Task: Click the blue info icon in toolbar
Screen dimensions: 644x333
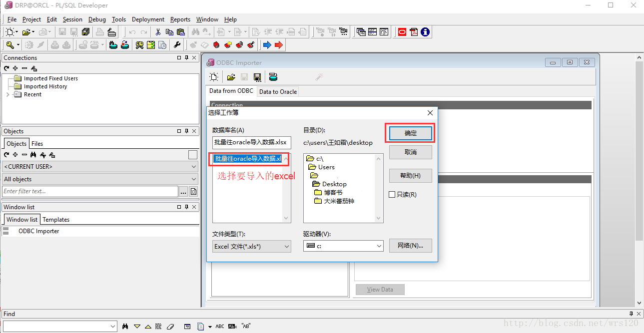Action: pos(425,32)
